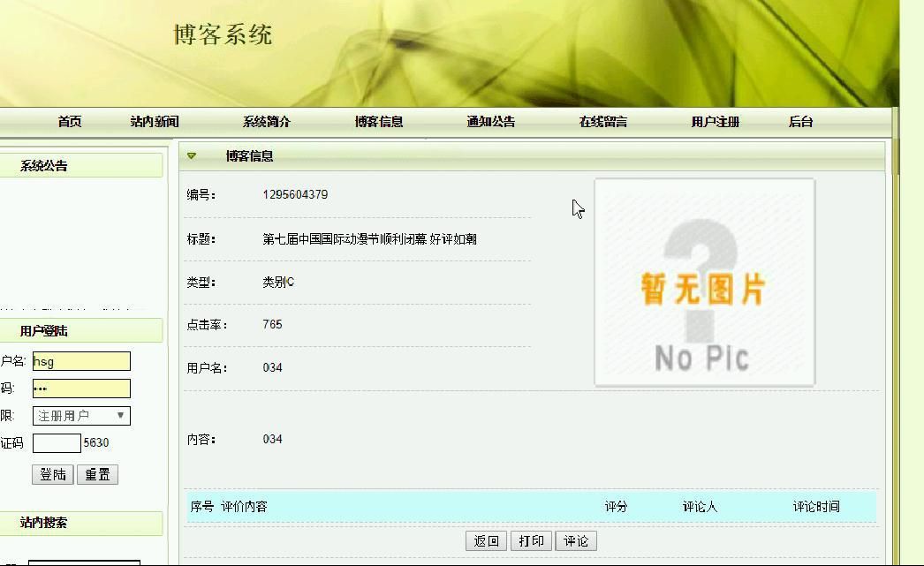This screenshot has height=566, width=924.
Task: Click the 用户名 value 034
Action: click(272, 368)
